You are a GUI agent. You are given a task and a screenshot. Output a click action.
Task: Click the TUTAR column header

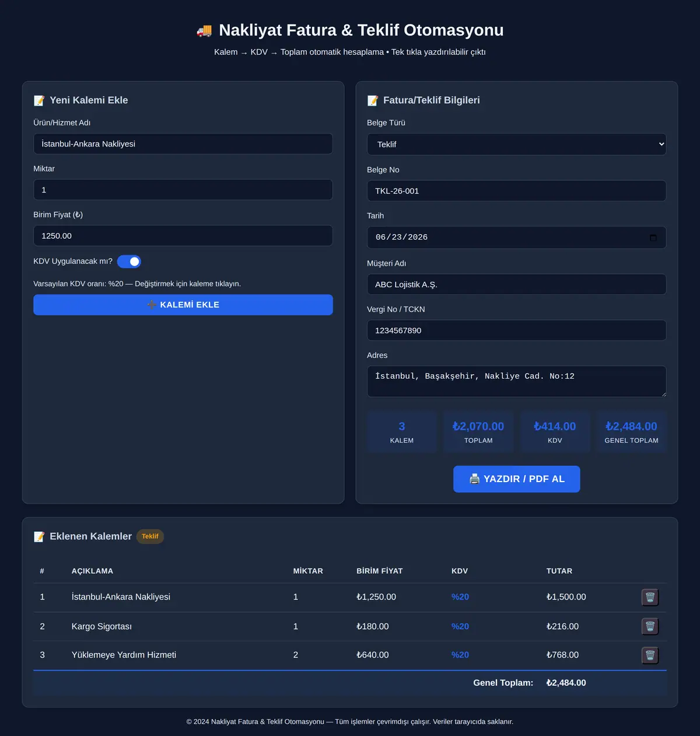[x=559, y=571]
